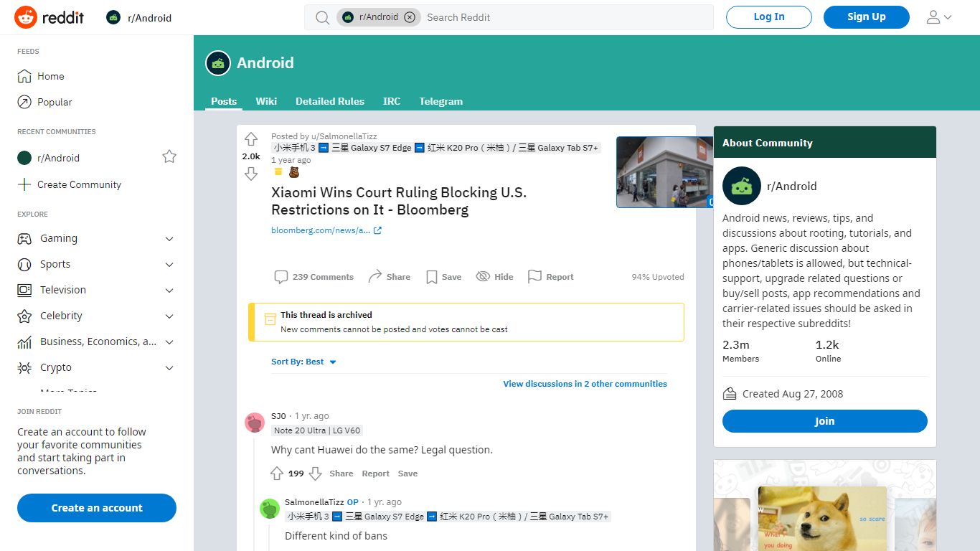The width and height of the screenshot is (980, 551).
Task: Favorite r/Android with the star icon
Action: click(169, 156)
